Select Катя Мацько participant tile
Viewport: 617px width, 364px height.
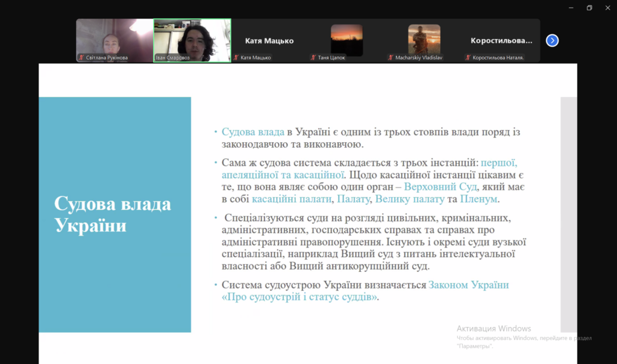pyautogui.click(x=269, y=40)
